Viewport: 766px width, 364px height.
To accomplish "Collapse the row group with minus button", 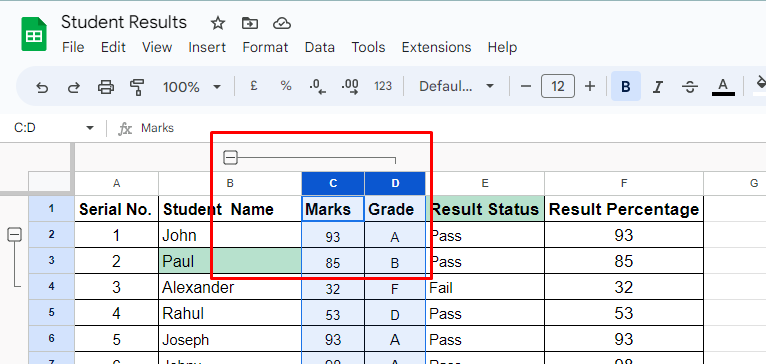I will [x=15, y=236].
